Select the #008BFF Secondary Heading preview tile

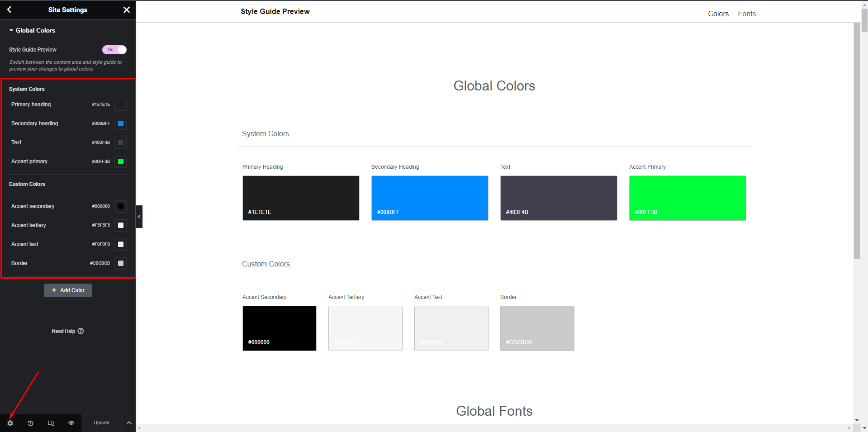tap(430, 198)
